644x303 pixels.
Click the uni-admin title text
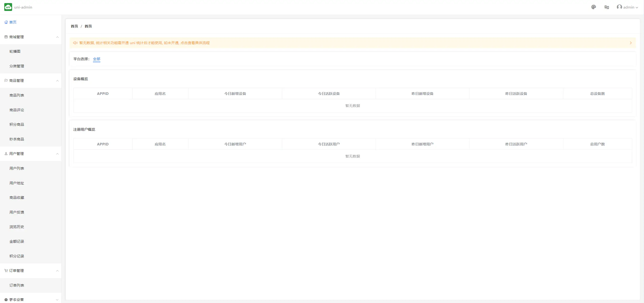(23, 7)
